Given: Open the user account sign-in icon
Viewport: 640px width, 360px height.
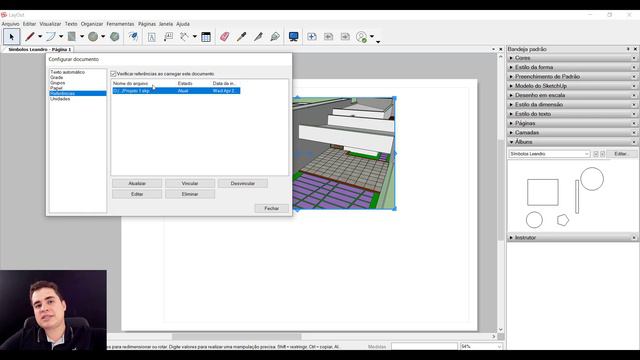Looking at the screenshot, I should [362, 37].
